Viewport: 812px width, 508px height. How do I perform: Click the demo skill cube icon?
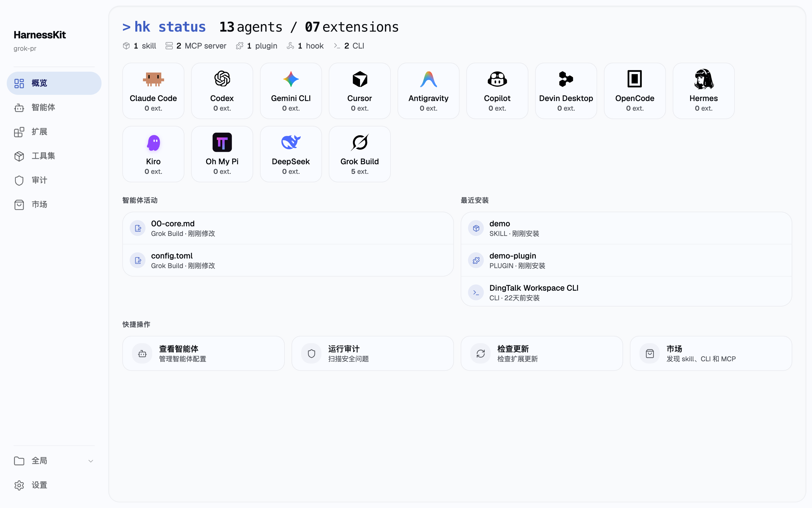tap(476, 229)
